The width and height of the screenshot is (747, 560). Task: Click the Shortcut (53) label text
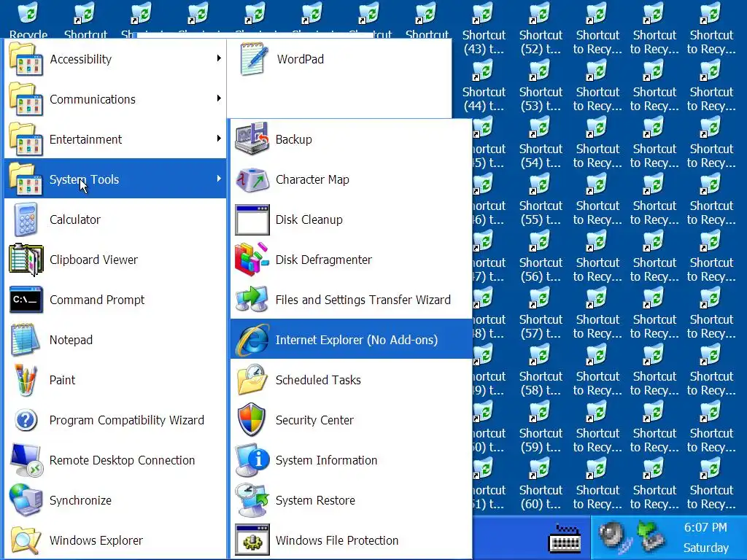(x=541, y=98)
